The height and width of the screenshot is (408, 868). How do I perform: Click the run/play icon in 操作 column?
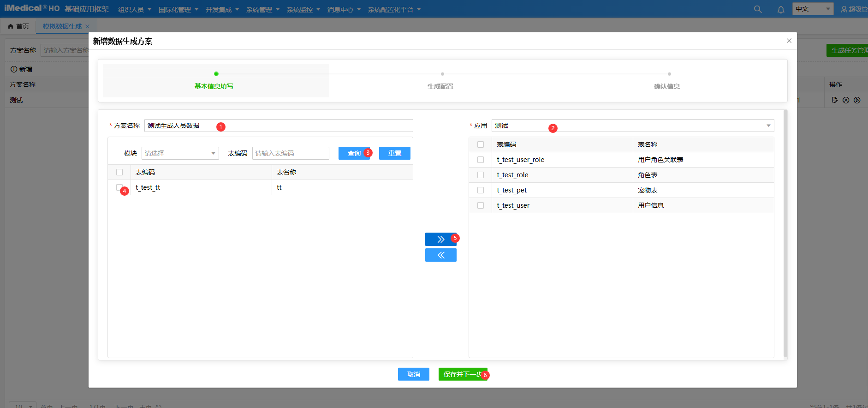click(857, 100)
